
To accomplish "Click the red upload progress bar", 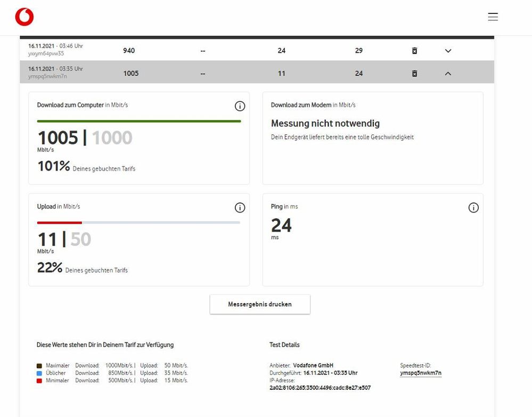I will click(59, 223).
